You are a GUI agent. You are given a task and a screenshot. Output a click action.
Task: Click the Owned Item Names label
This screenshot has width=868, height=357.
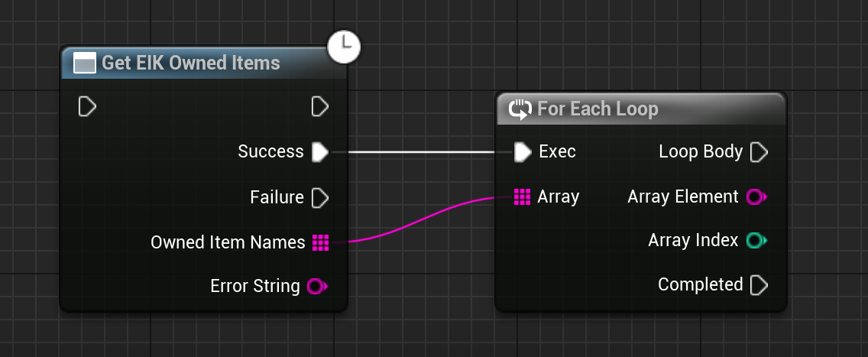(x=228, y=243)
